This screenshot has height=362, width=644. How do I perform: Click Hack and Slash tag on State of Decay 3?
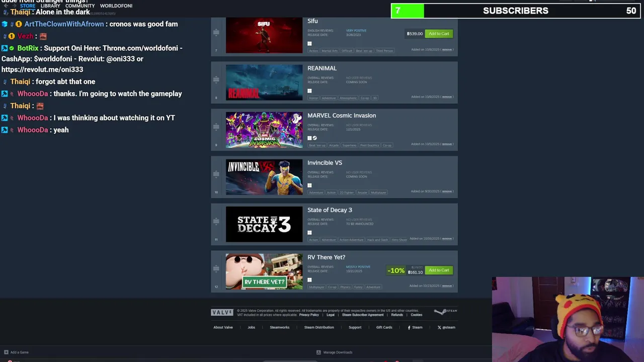click(x=377, y=240)
